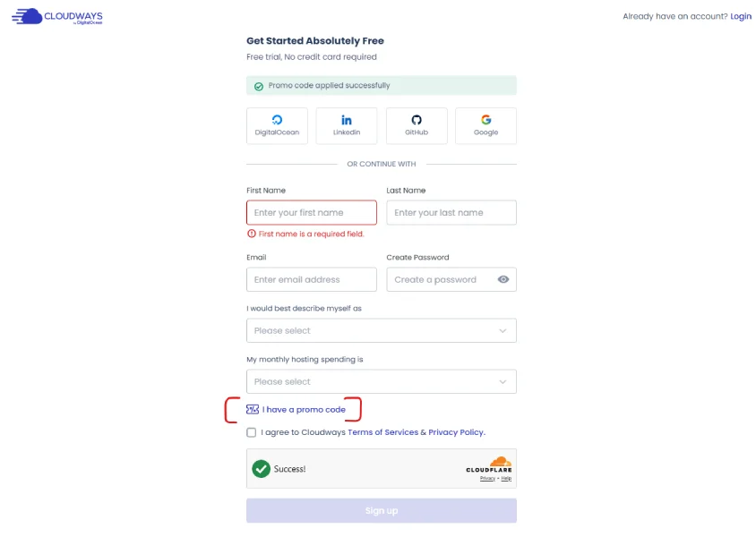
Task: Check the Terms of Services agreement box
Action: [x=251, y=432]
